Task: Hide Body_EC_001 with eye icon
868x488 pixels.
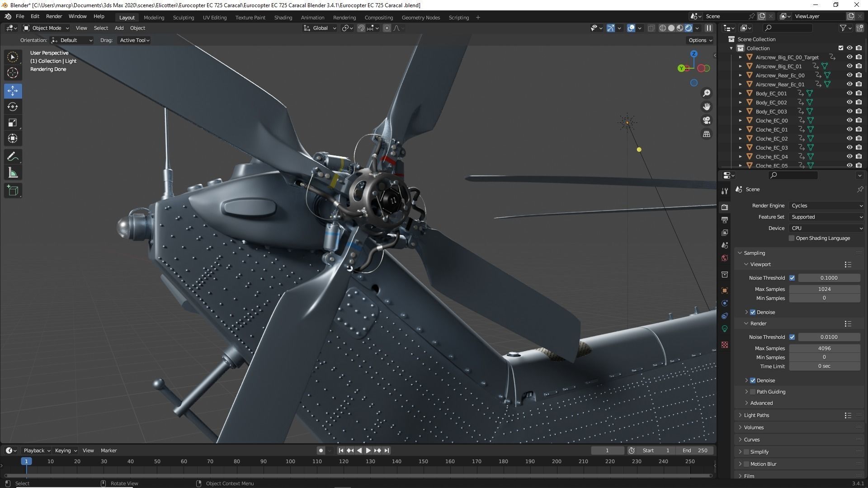Action: (x=849, y=93)
